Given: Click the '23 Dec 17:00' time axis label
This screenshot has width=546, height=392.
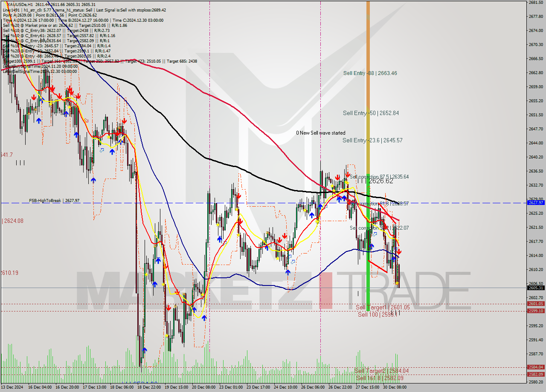Looking at the screenshot, I should [258, 387].
